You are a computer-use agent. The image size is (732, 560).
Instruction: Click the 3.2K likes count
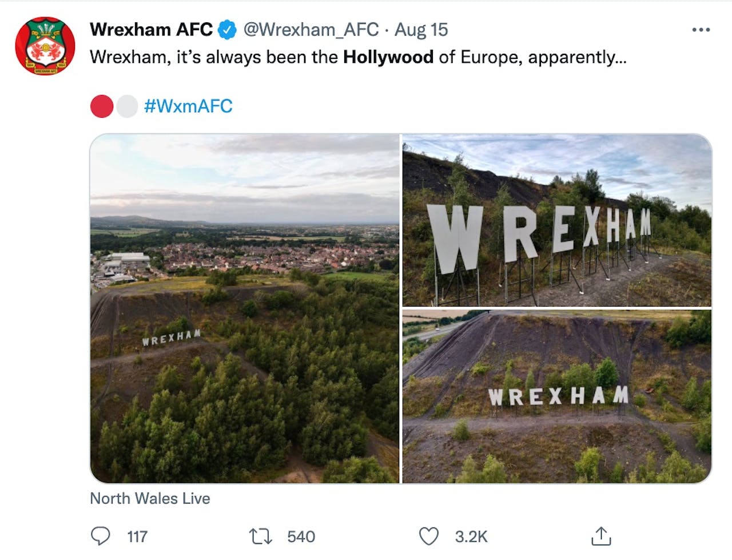pyautogui.click(x=471, y=537)
